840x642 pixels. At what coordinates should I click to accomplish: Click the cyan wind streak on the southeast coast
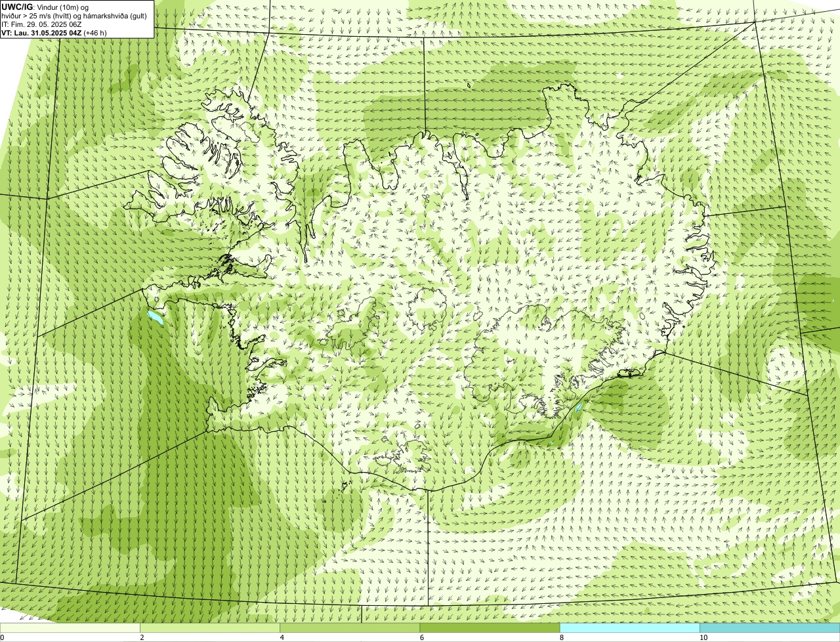(x=579, y=408)
